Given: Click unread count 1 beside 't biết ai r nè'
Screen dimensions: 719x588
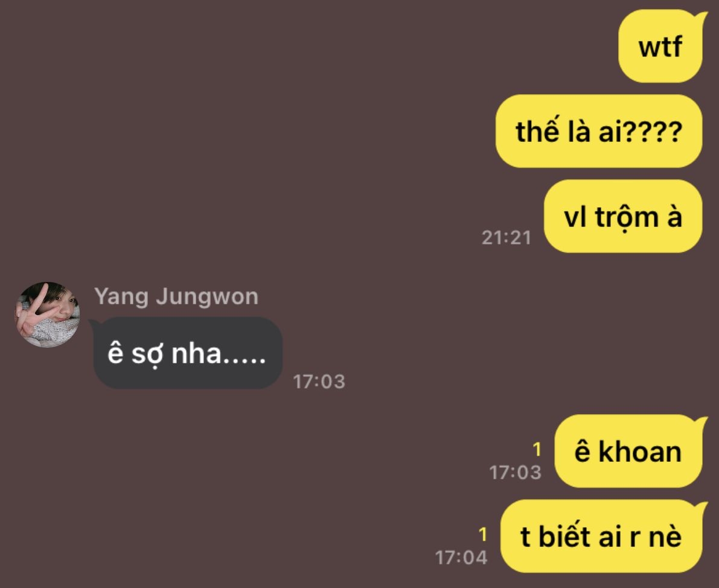Looking at the screenshot, I should 482,534.
